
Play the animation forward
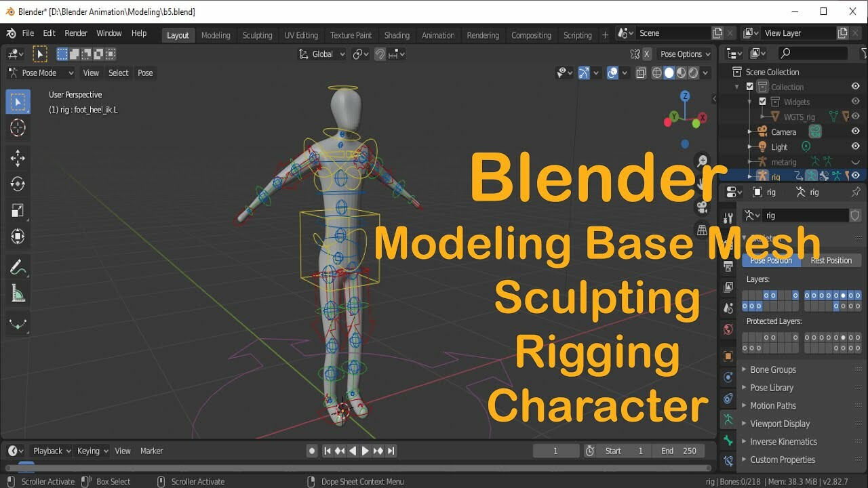coord(366,451)
